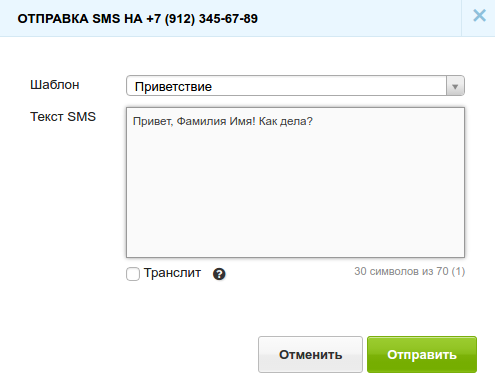
Task: Close the SMS sending dialog
Action: (479, 16)
